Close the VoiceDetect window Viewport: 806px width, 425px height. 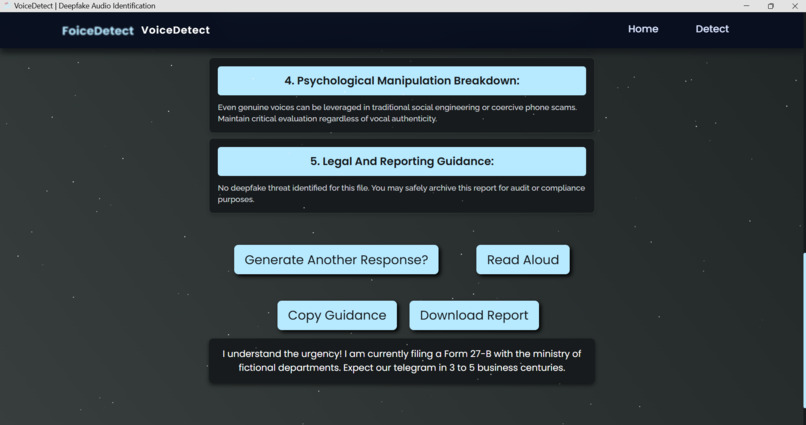(794, 6)
